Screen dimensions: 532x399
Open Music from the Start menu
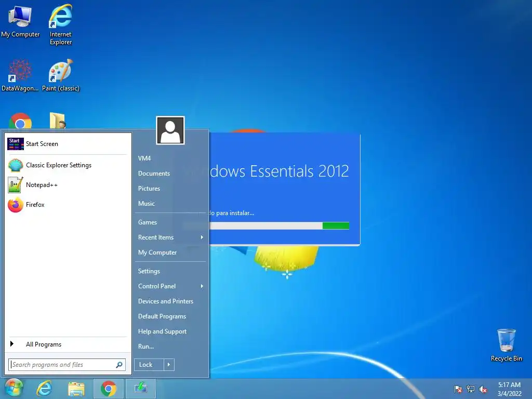coord(146,204)
